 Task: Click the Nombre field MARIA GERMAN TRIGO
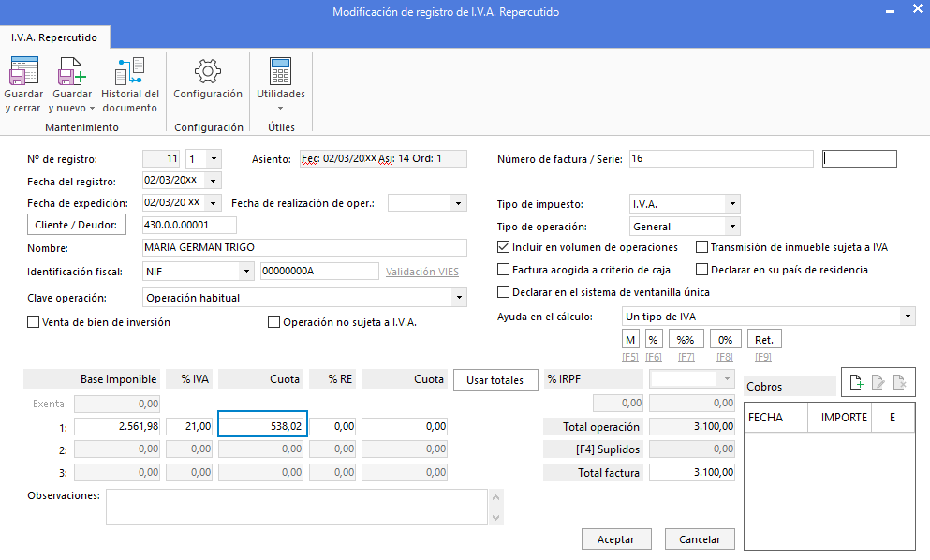click(x=305, y=247)
